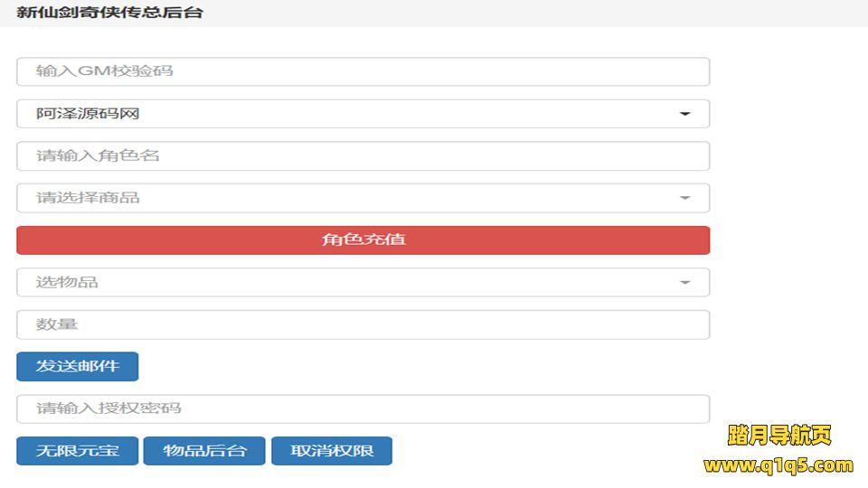This screenshot has width=868, height=488.
Task: Click the 角色充值 label text on the red bar
Action: tap(363, 240)
